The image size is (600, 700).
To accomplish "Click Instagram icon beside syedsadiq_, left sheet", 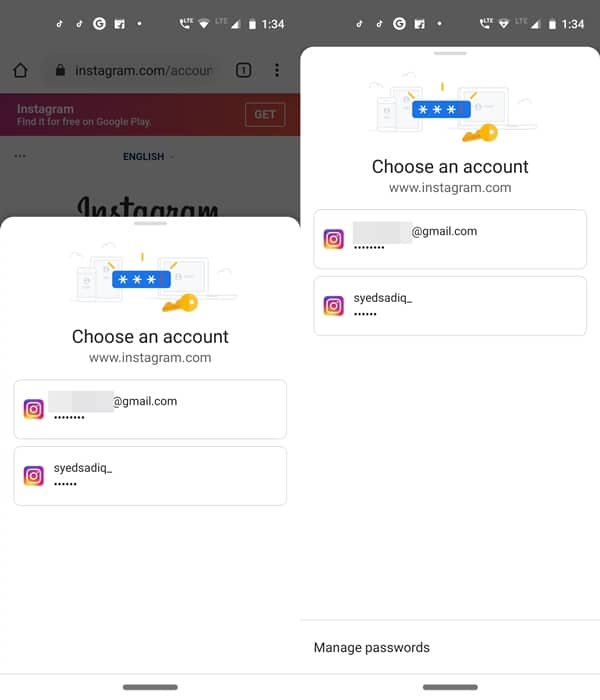I will click(33, 476).
